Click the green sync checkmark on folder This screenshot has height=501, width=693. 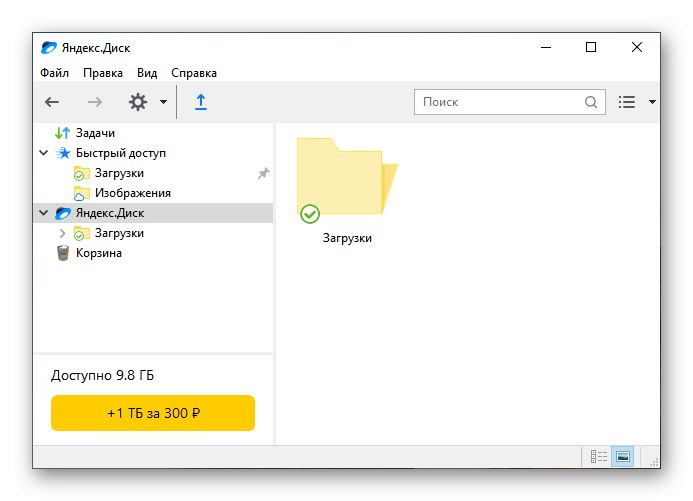pyautogui.click(x=310, y=214)
